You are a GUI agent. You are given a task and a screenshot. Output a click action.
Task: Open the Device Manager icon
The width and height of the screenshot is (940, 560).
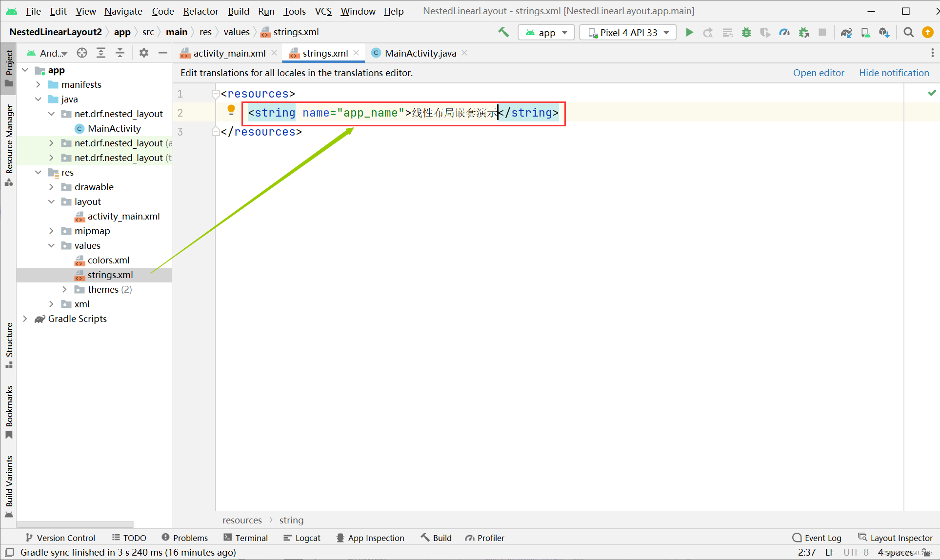[x=865, y=32]
